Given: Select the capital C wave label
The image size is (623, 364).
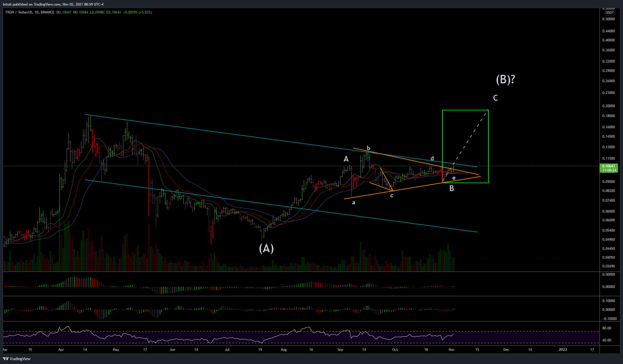Looking at the screenshot, I should tap(496, 98).
